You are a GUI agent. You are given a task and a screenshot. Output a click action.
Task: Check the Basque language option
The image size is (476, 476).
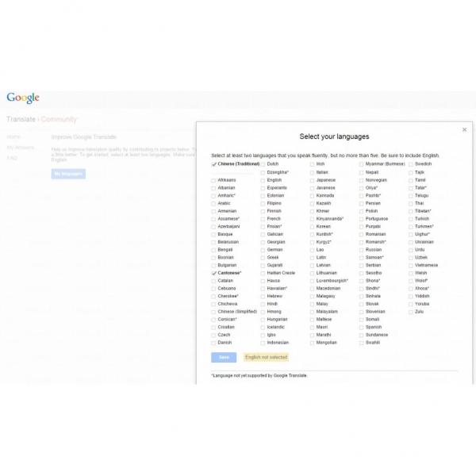[213, 235]
